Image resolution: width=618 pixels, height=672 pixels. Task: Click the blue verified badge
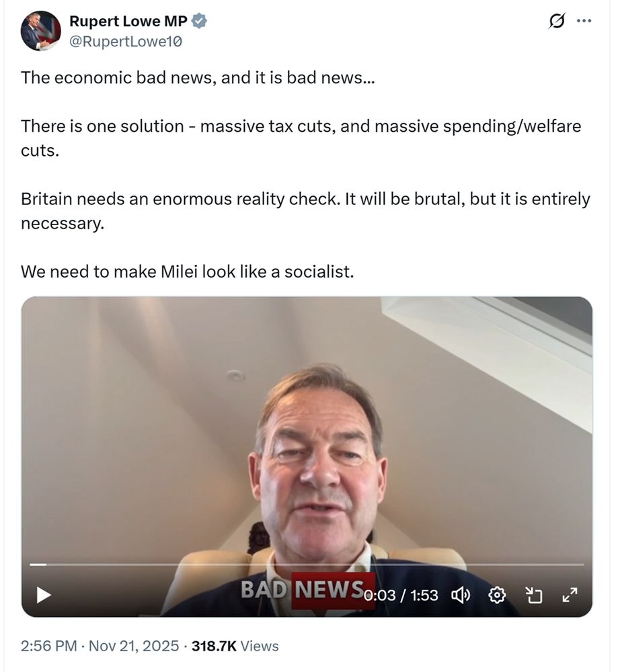coord(199,21)
